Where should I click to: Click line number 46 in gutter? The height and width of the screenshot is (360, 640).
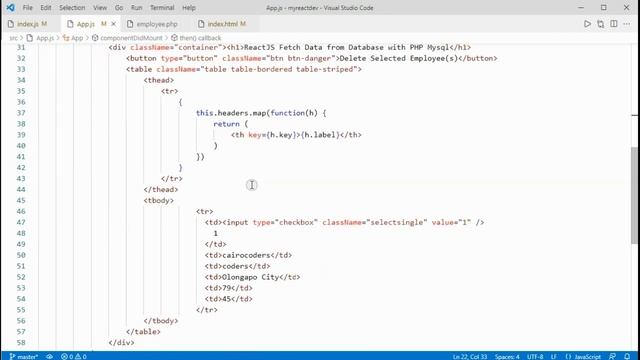(21, 211)
